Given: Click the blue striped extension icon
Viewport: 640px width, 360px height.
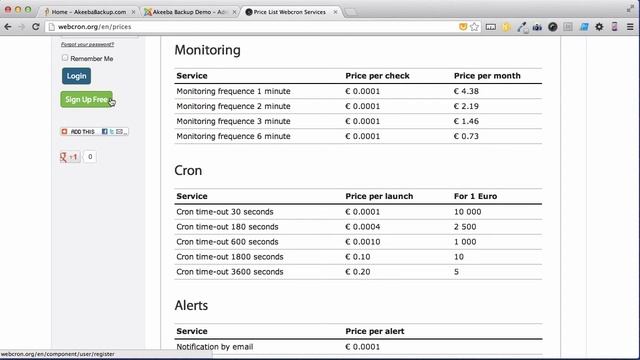Looking at the screenshot, I should (584, 27).
